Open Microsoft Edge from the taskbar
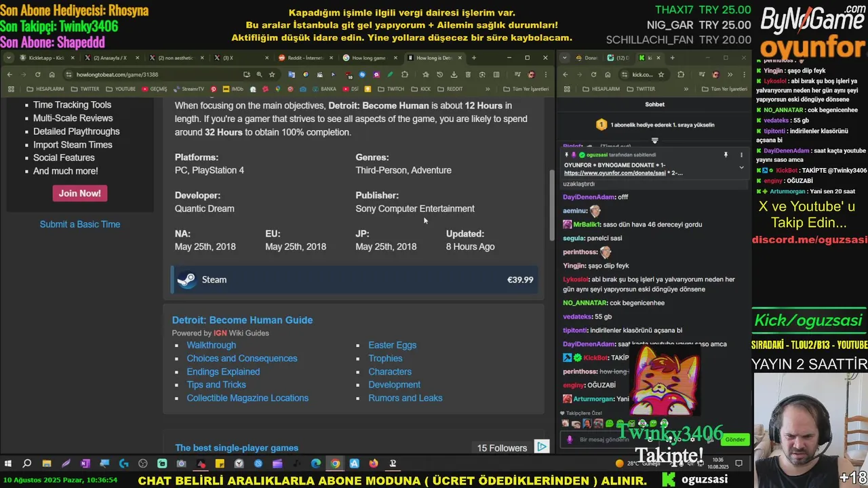The width and height of the screenshot is (868, 488). [x=316, y=464]
